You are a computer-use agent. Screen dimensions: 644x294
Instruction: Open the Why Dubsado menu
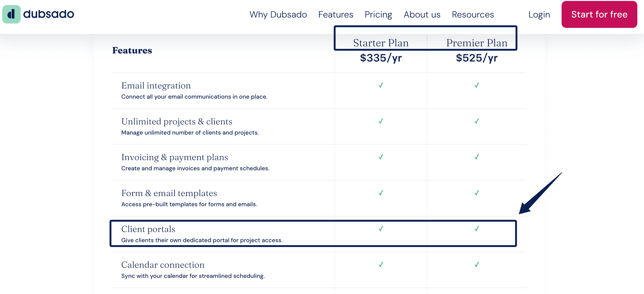click(x=278, y=15)
